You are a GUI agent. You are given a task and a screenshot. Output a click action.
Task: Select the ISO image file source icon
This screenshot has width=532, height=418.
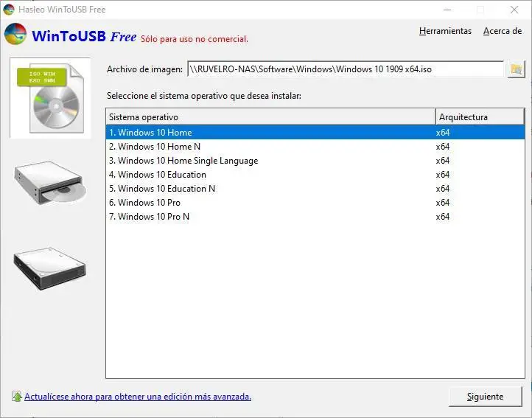(51, 98)
